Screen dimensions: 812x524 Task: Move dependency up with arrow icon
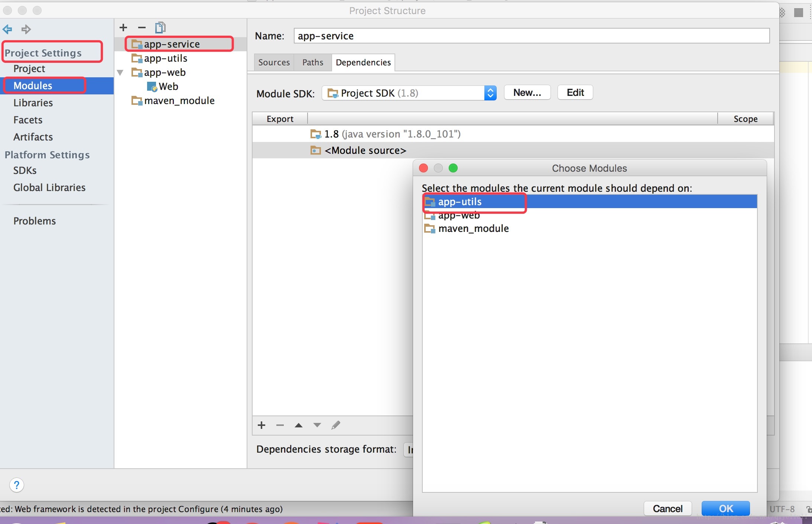click(x=298, y=425)
